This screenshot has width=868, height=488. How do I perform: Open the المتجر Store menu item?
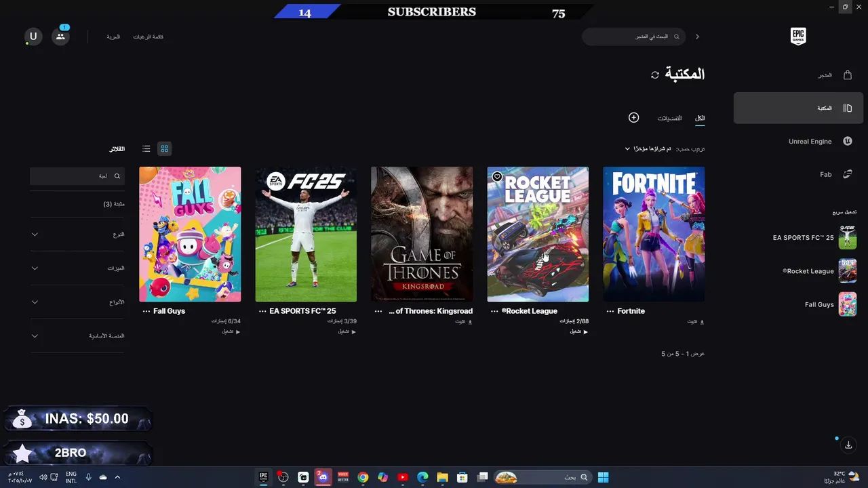coord(825,75)
